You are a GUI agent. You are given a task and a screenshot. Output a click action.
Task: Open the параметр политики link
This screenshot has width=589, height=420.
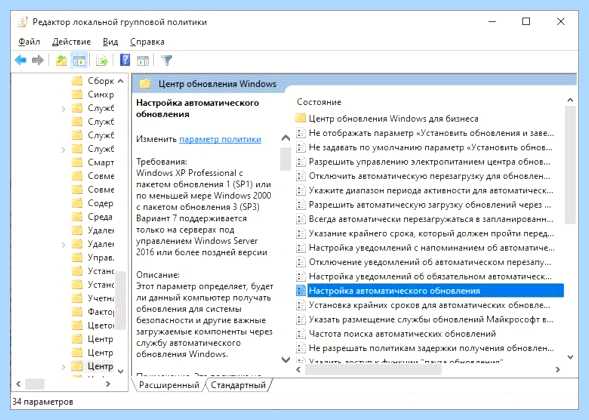(x=220, y=139)
